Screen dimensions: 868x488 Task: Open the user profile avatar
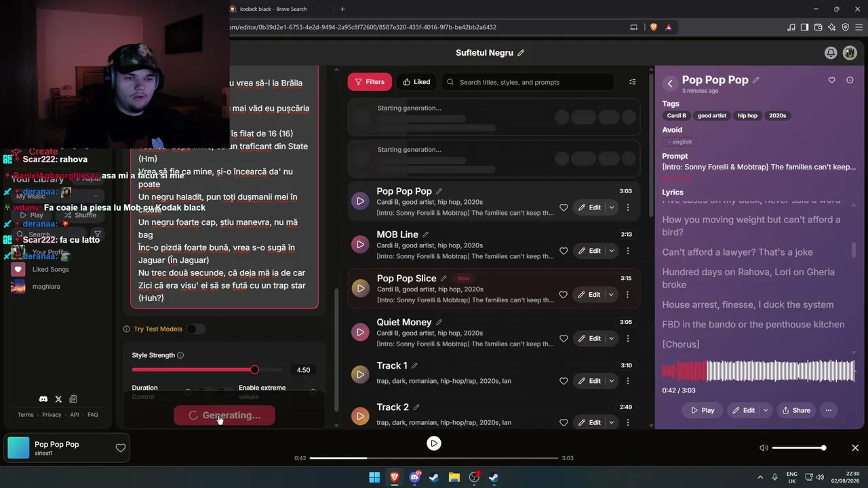850,53
